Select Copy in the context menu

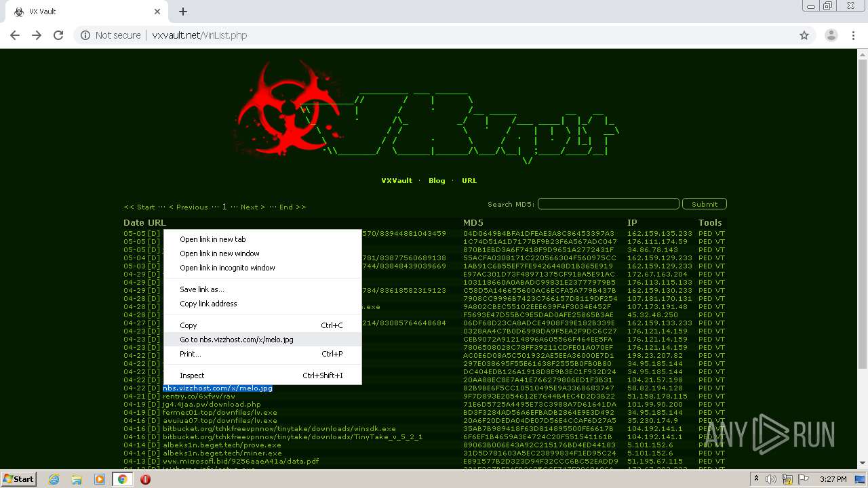(x=262, y=325)
